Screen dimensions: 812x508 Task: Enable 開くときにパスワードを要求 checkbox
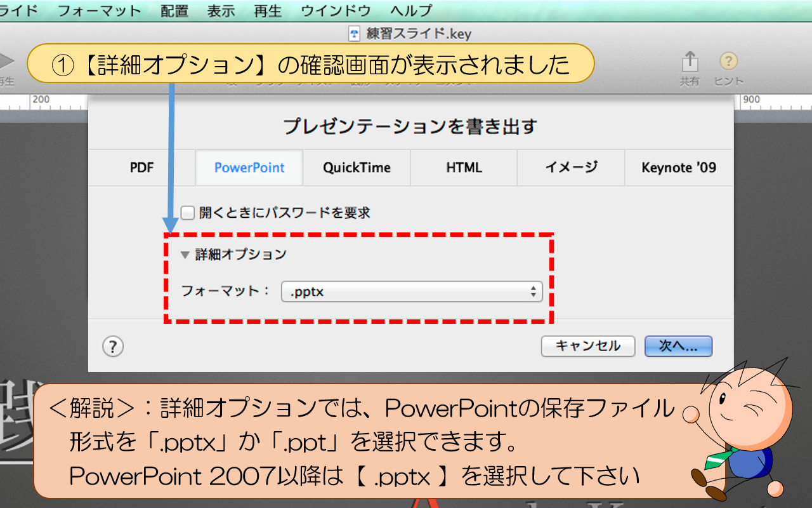click(x=187, y=213)
